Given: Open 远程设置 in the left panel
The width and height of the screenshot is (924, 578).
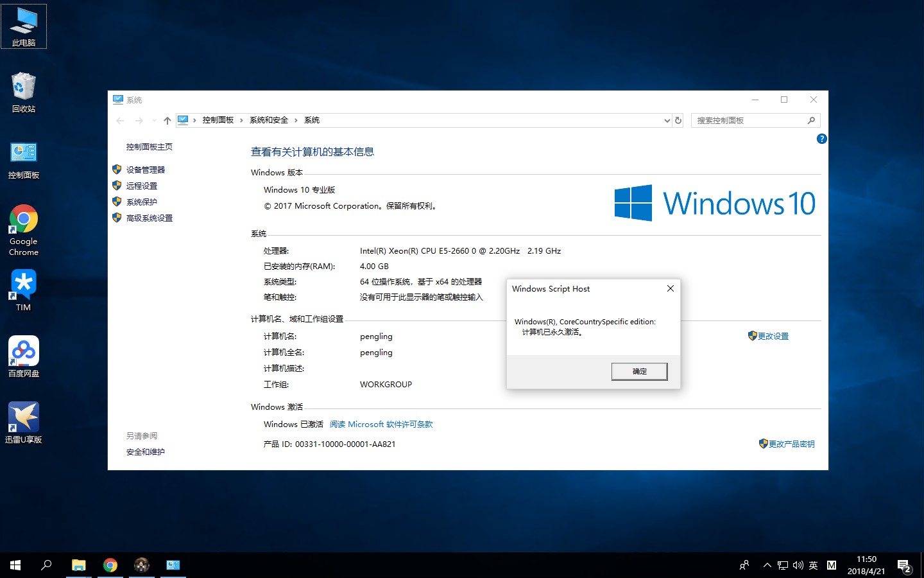Looking at the screenshot, I should tap(141, 186).
